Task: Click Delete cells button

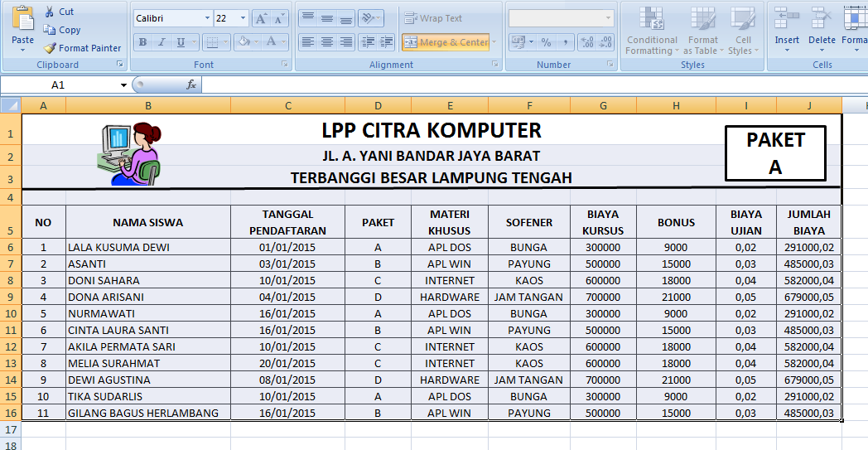Action: [x=822, y=31]
